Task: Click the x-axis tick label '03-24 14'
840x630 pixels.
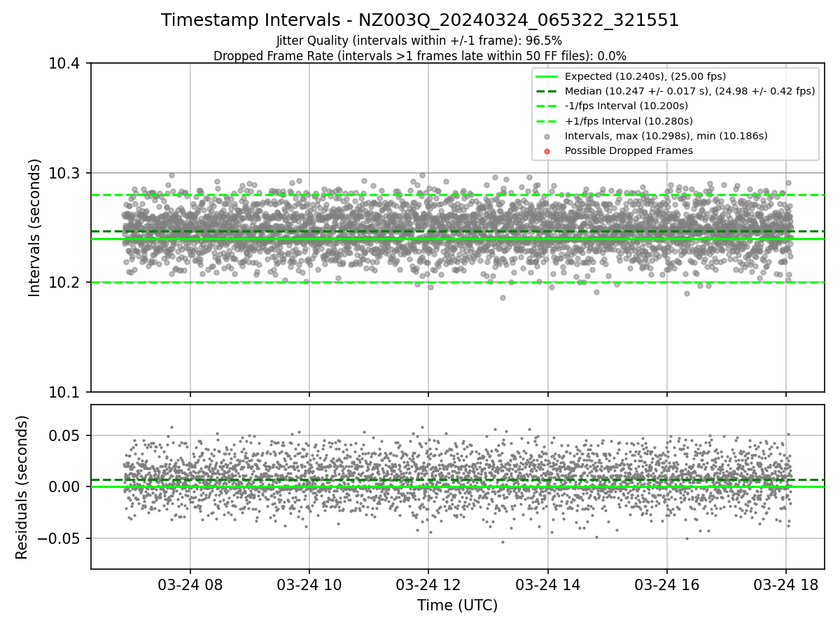Action: pyautogui.click(x=547, y=584)
